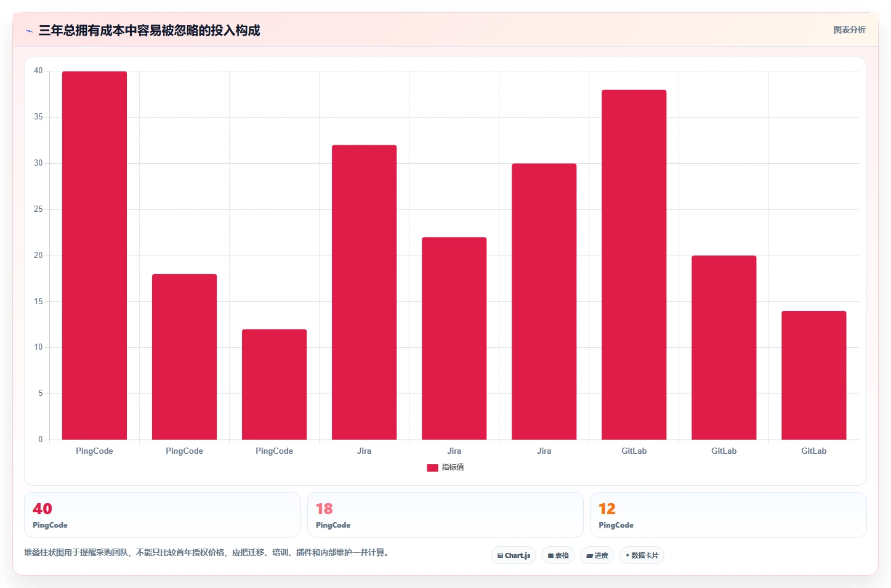Click the y-axis tick label 25
Image resolution: width=891 pixels, height=588 pixels.
38,209
